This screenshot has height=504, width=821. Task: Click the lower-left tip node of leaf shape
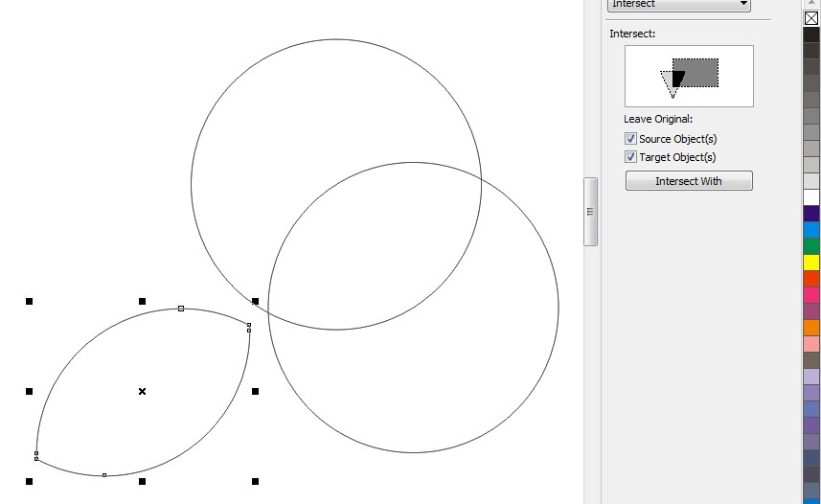click(36, 456)
